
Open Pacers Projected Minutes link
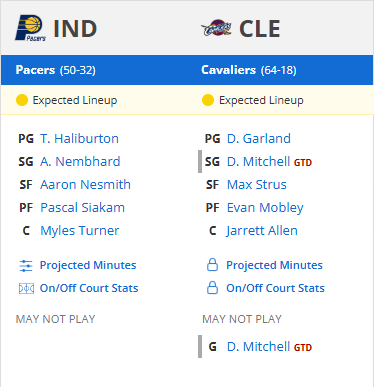88,265
